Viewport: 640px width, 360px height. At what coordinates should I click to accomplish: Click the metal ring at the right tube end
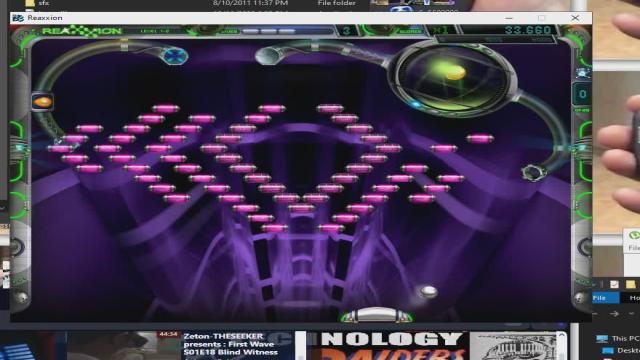coord(533,172)
